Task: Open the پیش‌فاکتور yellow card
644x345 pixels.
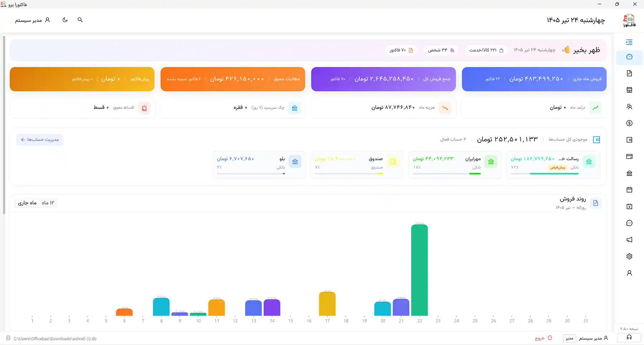Action: click(x=82, y=79)
